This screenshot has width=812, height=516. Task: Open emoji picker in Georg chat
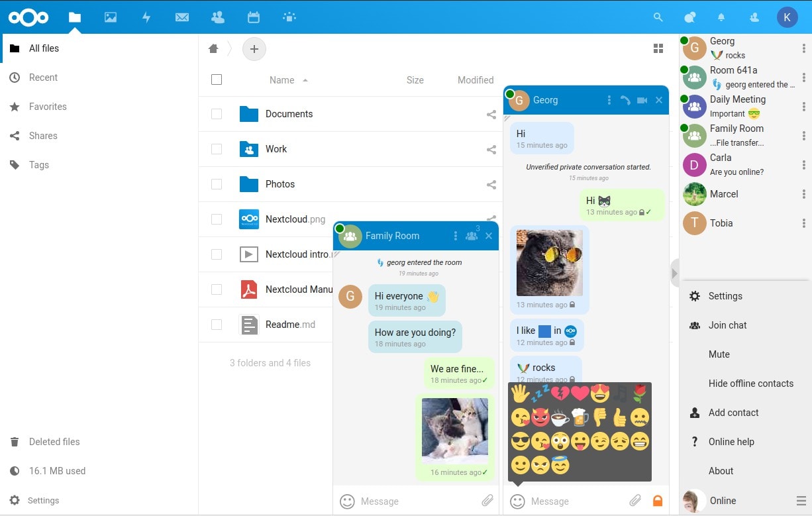tap(518, 501)
